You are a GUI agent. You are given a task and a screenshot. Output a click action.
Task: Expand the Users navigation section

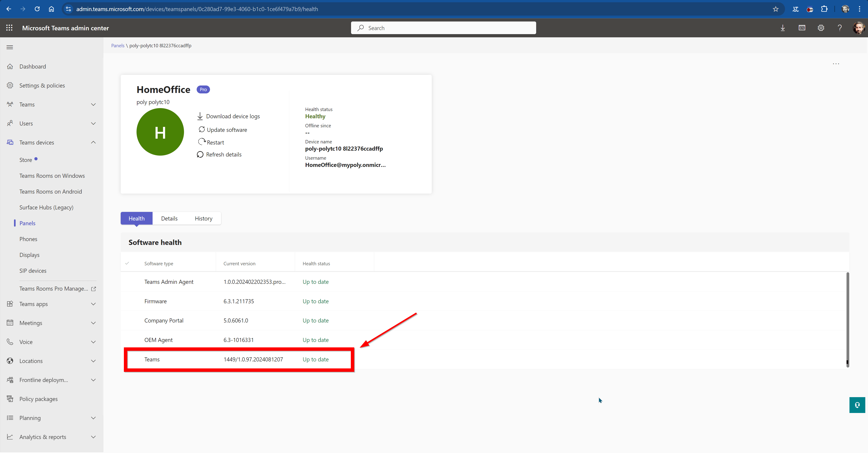(93, 123)
